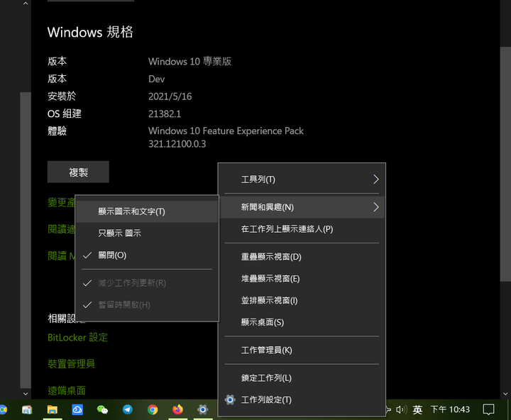Open the BitLocker 設定 link
Image resolution: width=511 pixels, height=420 pixels.
pos(77,338)
